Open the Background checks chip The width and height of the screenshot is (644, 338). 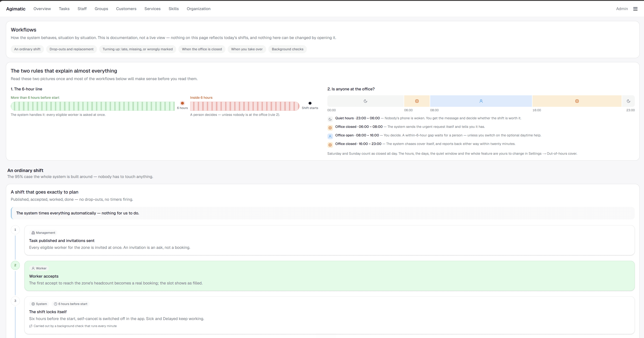(288, 49)
